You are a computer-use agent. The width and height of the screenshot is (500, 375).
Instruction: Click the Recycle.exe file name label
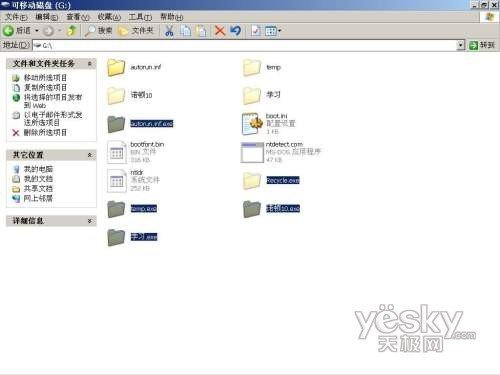coord(283,180)
